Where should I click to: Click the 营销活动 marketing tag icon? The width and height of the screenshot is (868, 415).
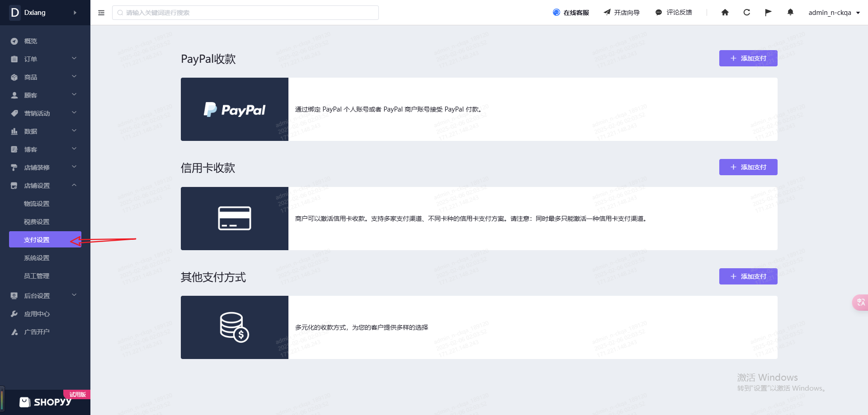(14, 113)
